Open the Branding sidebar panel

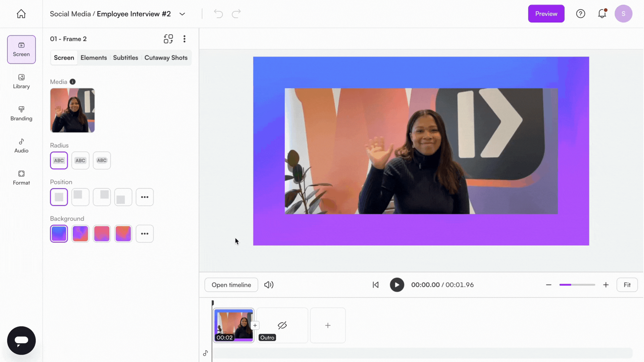[21, 114]
